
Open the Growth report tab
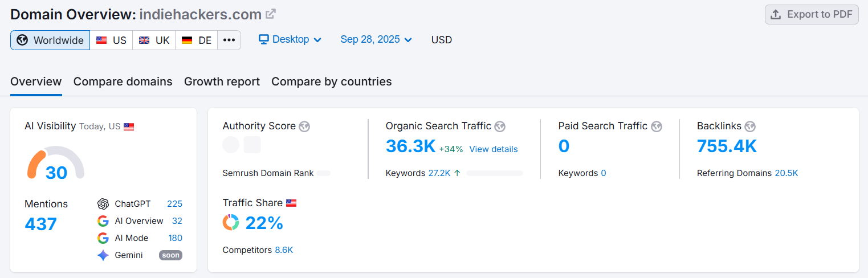[222, 81]
